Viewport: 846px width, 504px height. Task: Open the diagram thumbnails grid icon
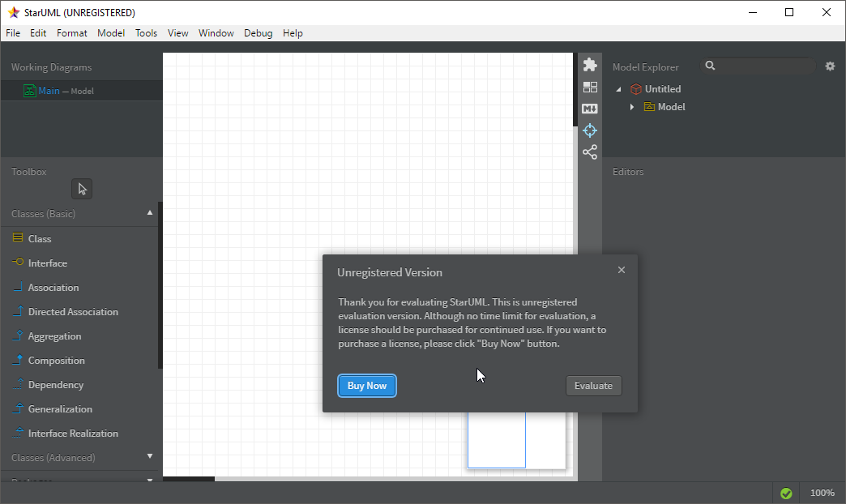click(x=590, y=87)
